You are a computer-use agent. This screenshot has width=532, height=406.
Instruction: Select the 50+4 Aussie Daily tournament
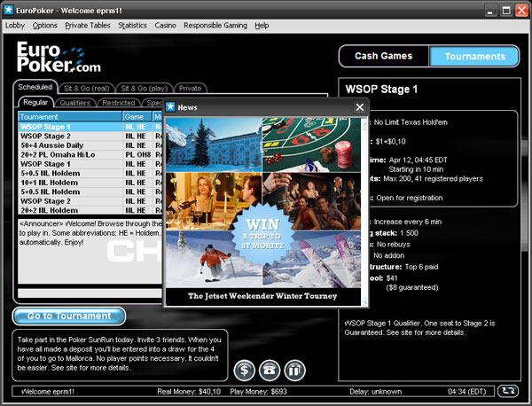coord(90,145)
